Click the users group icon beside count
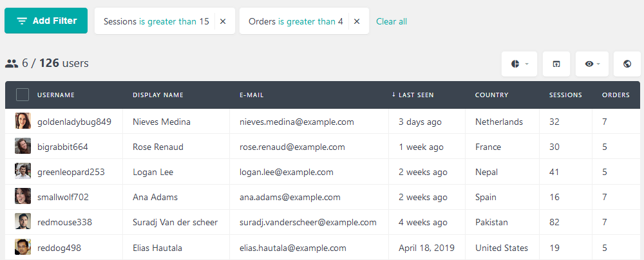Screen dimensions: 644x260 [12, 63]
